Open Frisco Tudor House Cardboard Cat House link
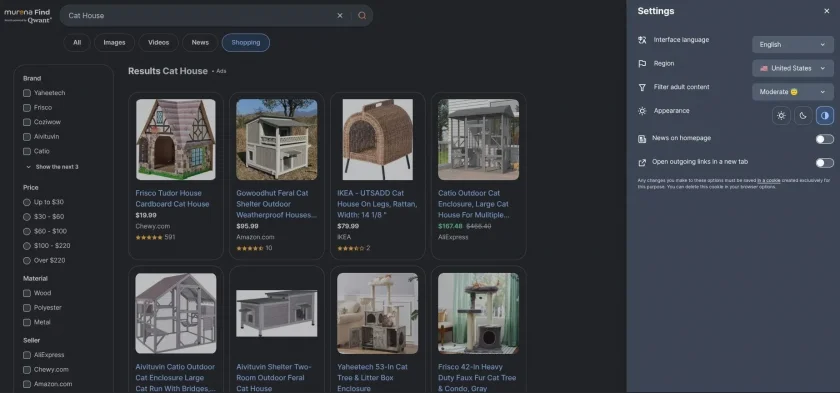 coord(172,199)
